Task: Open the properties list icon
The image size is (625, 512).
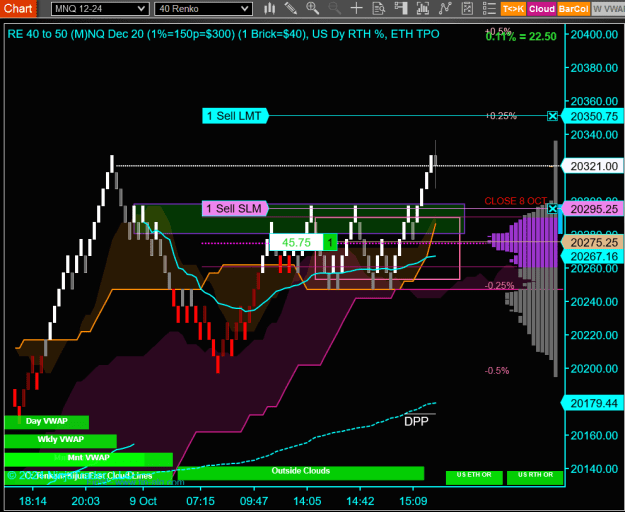Action: click(x=489, y=8)
